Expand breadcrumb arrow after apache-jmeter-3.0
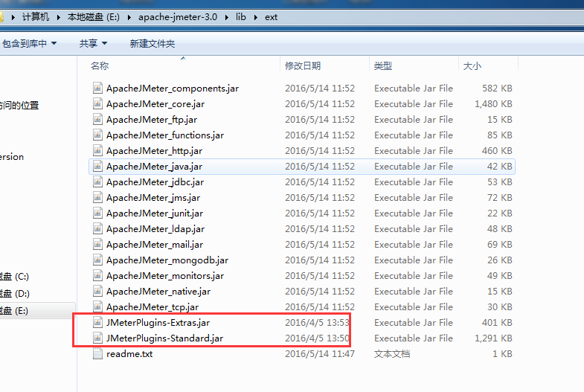 click(226, 17)
